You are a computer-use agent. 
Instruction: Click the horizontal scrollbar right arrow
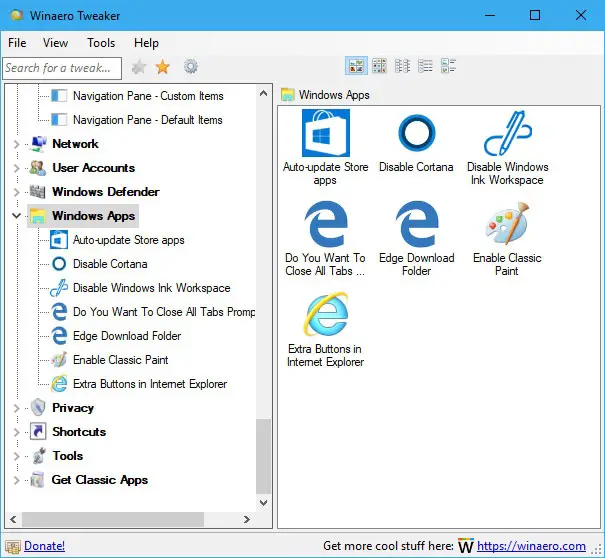pos(247,520)
